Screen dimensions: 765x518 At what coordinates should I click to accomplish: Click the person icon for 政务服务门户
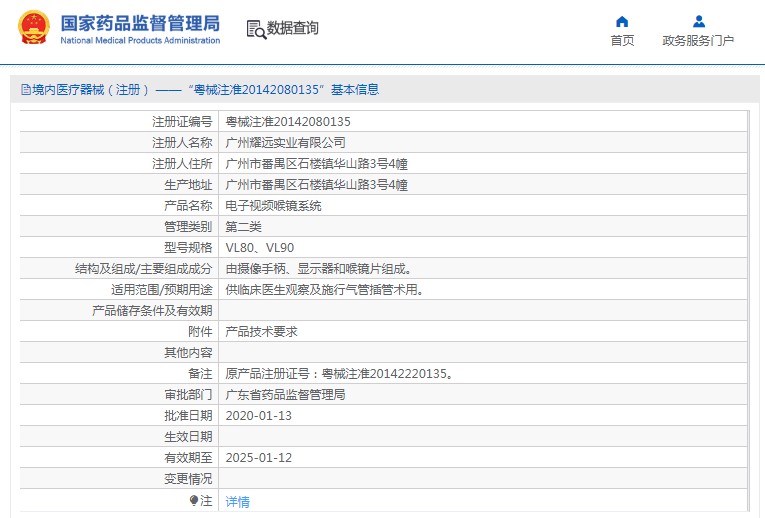pos(698,21)
